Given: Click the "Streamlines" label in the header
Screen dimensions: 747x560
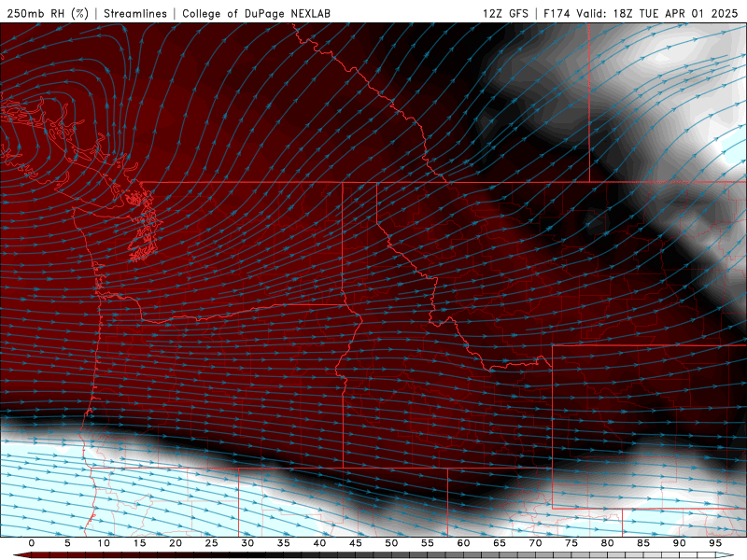Looking at the screenshot, I should pos(135,13).
